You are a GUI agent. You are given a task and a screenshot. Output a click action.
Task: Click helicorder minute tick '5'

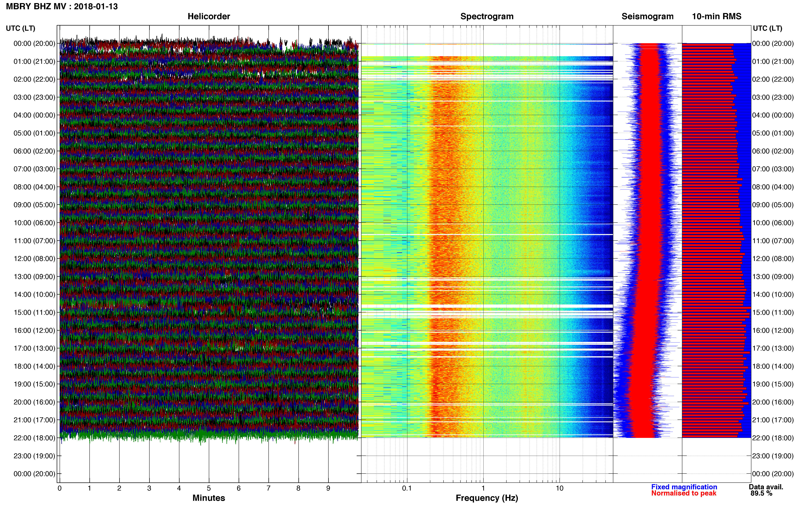click(x=209, y=488)
